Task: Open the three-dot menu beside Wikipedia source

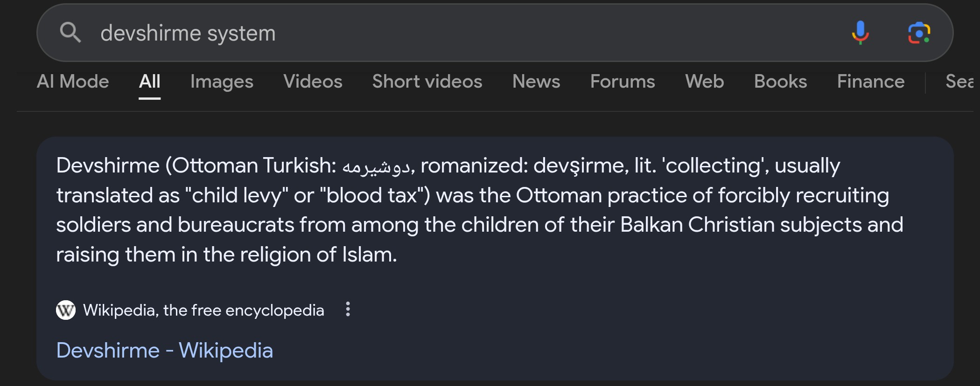Action: tap(348, 309)
